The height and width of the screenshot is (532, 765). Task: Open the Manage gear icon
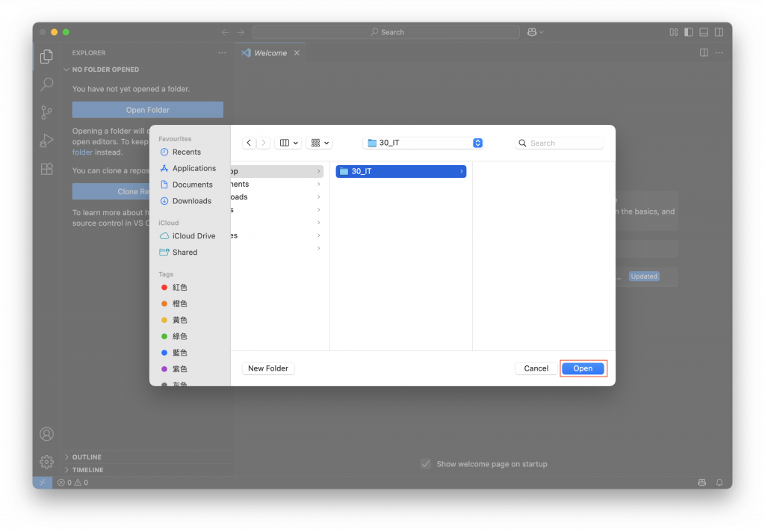(x=46, y=461)
